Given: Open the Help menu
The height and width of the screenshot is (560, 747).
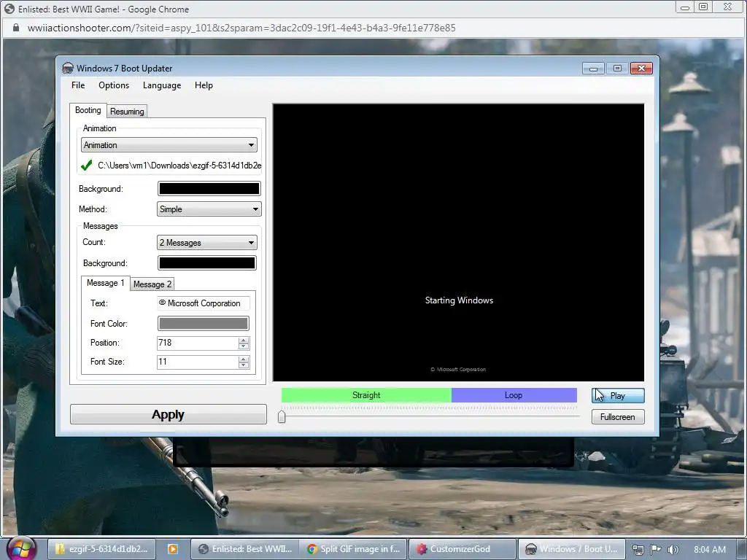Looking at the screenshot, I should [x=204, y=85].
